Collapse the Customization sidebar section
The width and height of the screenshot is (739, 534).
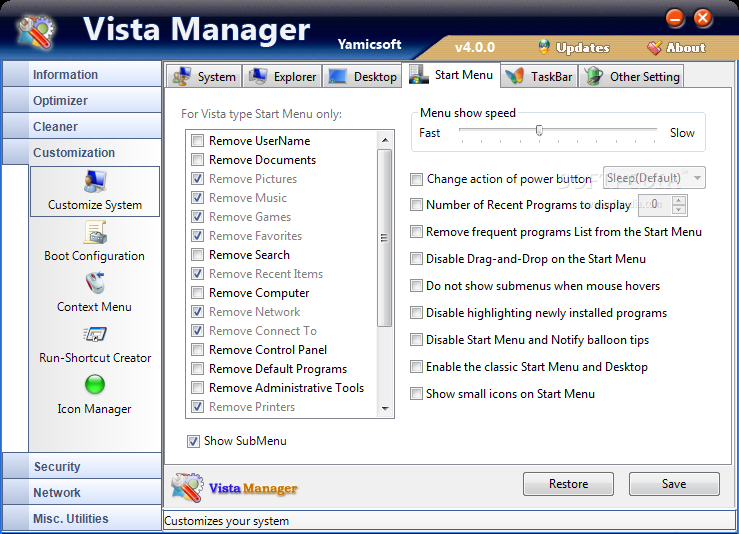82,152
